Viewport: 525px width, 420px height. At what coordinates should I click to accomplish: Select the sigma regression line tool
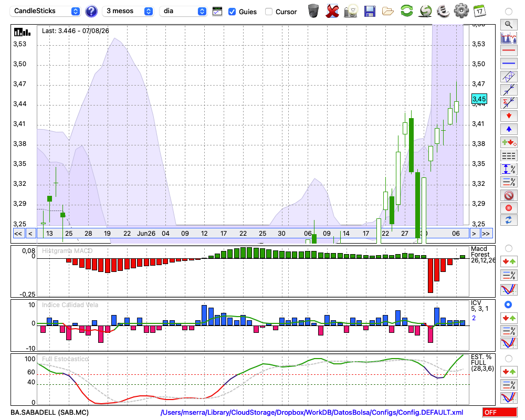click(x=509, y=103)
